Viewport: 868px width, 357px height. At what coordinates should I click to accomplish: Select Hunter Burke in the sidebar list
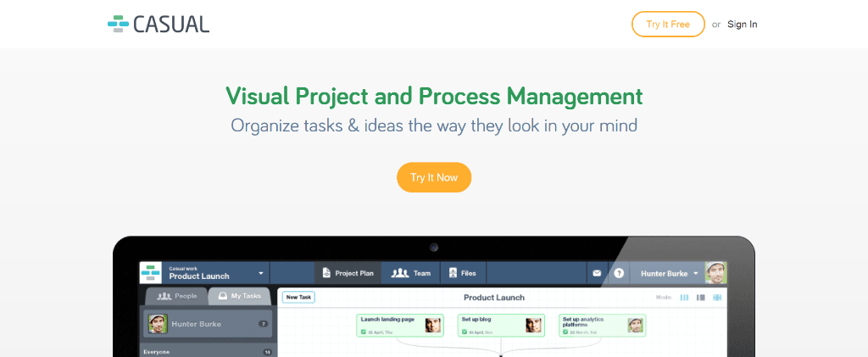coord(208,324)
